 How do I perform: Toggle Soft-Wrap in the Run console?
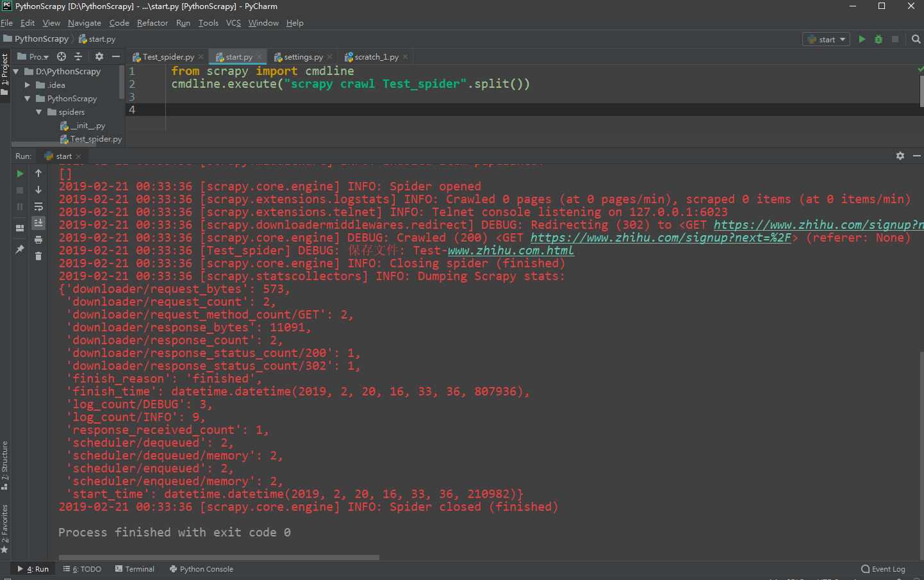click(x=38, y=206)
